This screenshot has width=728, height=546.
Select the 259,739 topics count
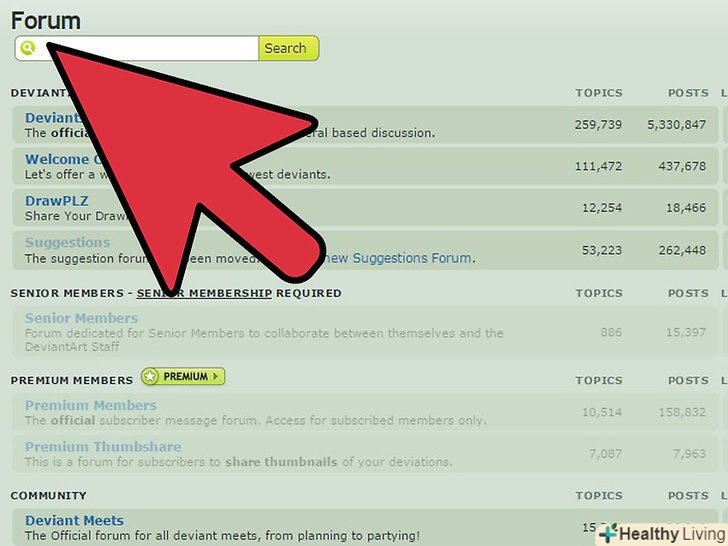pos(598,124)
